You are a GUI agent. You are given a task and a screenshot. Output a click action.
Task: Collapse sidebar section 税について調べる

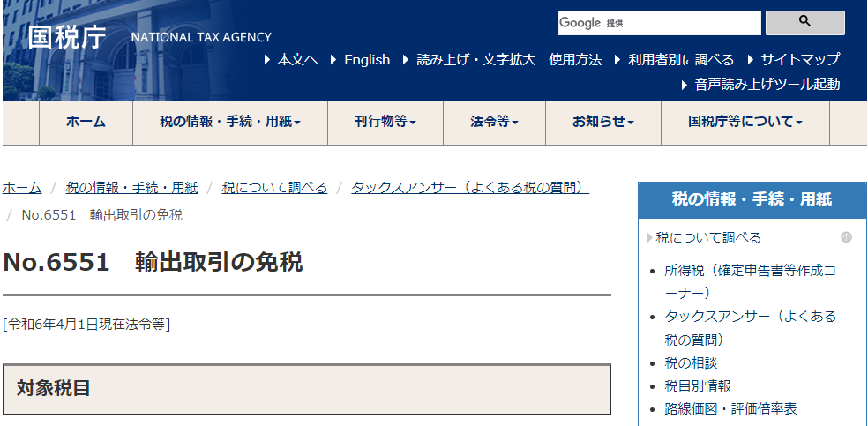click(708, 238)
